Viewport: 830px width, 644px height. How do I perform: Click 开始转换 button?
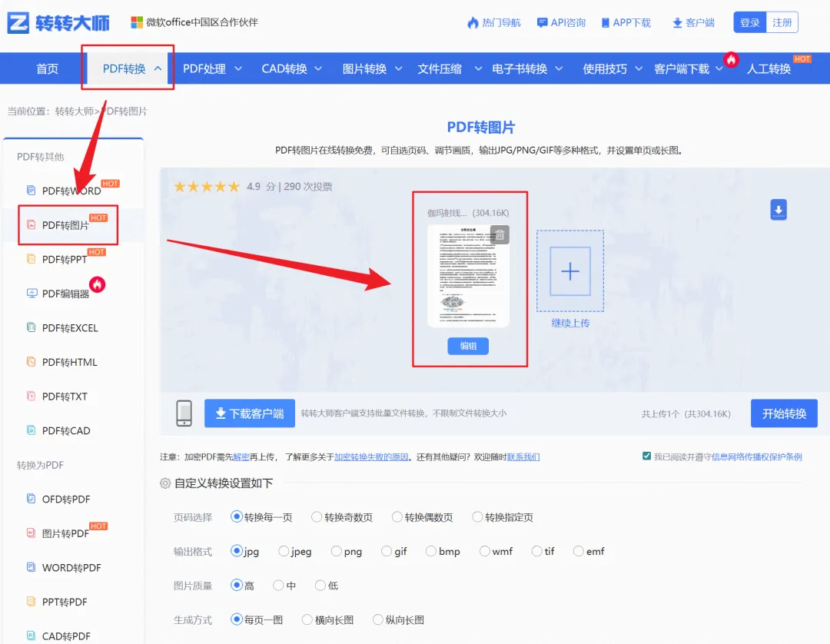(784, 413)
